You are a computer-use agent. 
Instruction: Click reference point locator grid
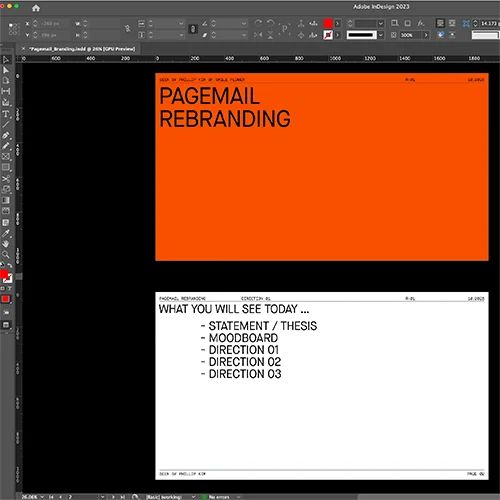click(x=14, y=29)
